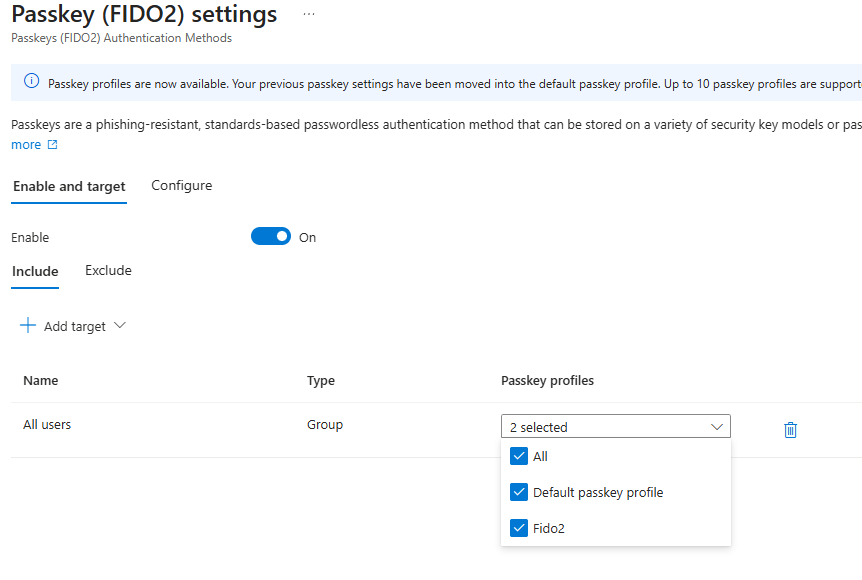Open the external link icon after 'more'
This screenshot has width=862, height=580.
[x=52, y=145]
